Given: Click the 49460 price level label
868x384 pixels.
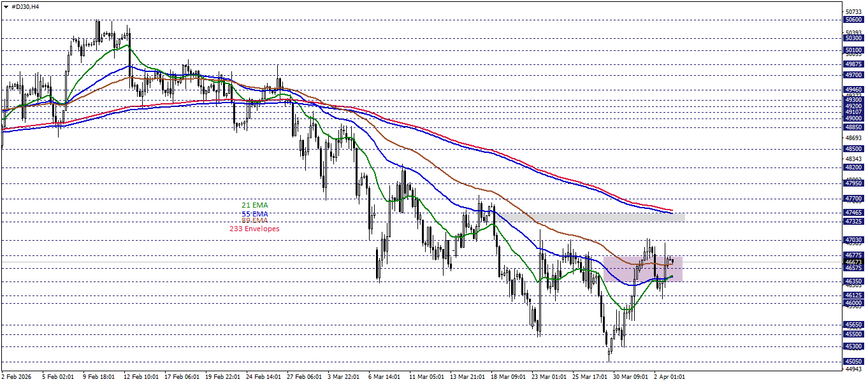Looking at the screenshot, I should point(853,90).
